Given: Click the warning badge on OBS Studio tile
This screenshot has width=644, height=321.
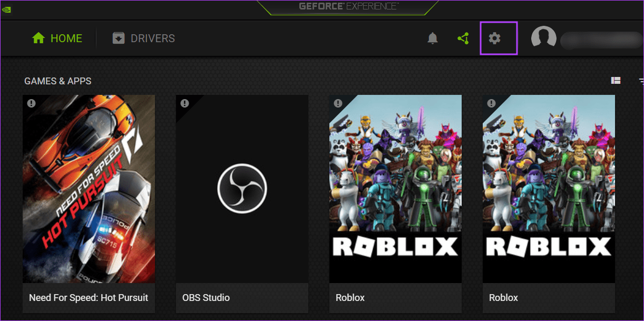Looking at the screenshot, I should click(184, 103).
